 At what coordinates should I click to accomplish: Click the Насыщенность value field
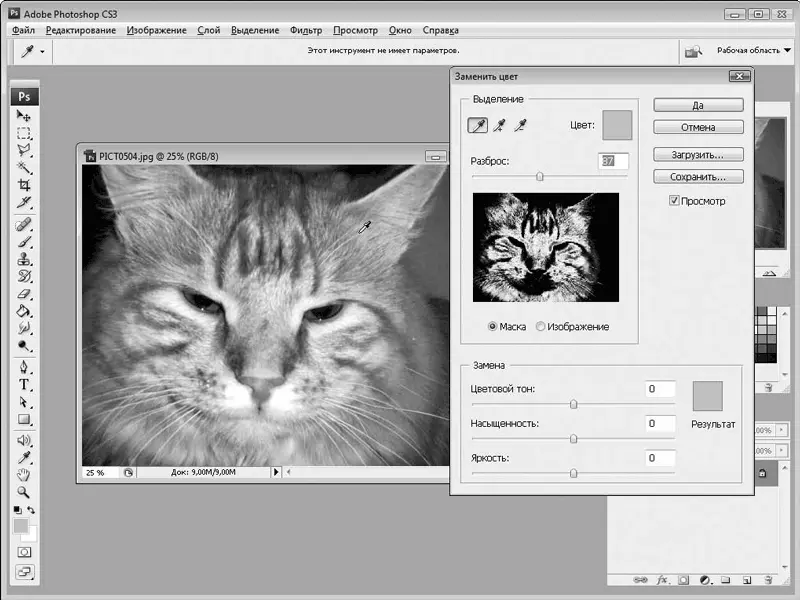660,423
